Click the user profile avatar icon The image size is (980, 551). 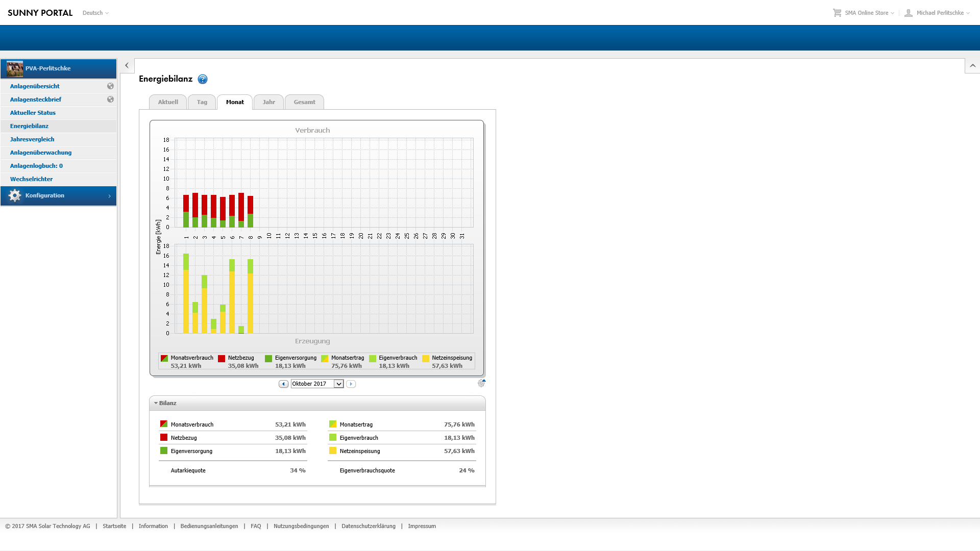tap(909, 13)
